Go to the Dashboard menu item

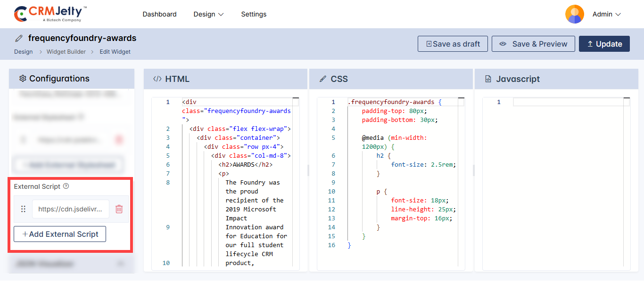[159, 14]
